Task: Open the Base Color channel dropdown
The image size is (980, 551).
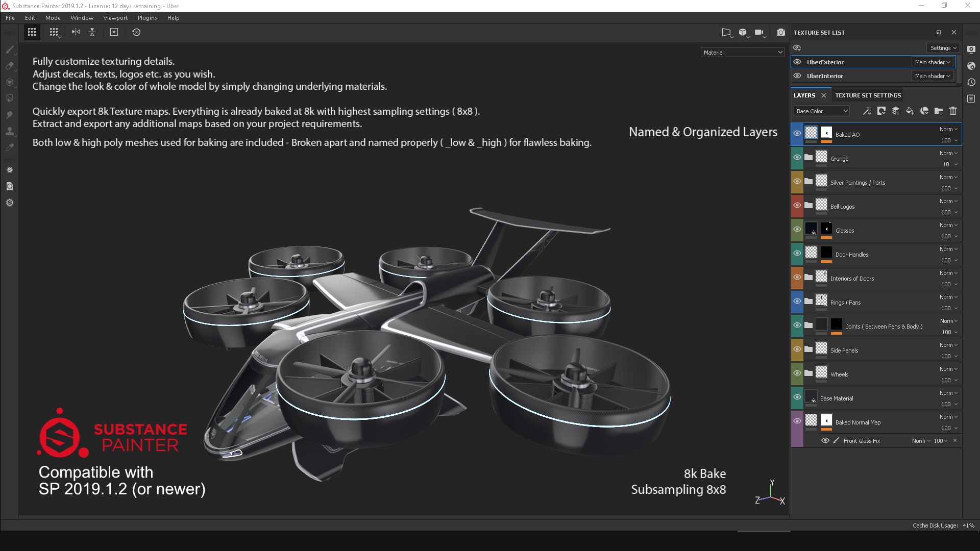Action: (x=821, y=111)
